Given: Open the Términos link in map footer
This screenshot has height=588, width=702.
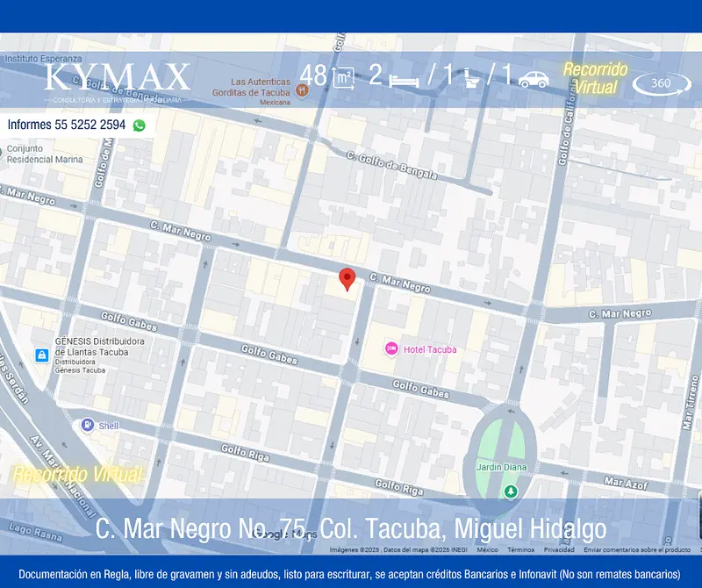Looking at the screenshot, I should pos(520,549).
